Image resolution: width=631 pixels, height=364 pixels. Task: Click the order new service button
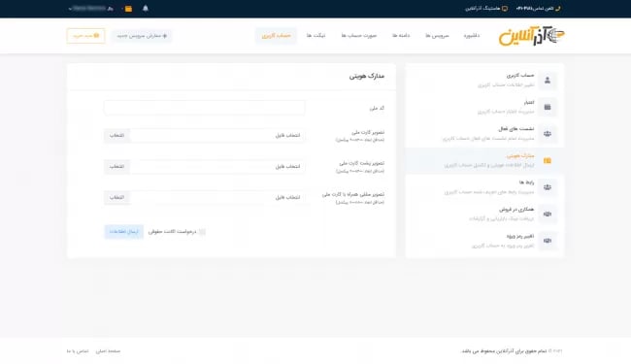[x=142, y=36]
